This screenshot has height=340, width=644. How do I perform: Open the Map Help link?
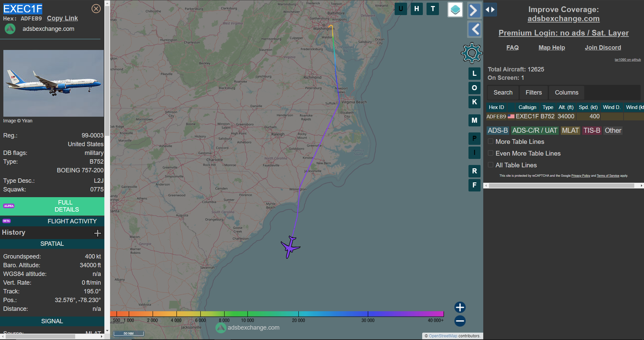[x=552, y=48]
